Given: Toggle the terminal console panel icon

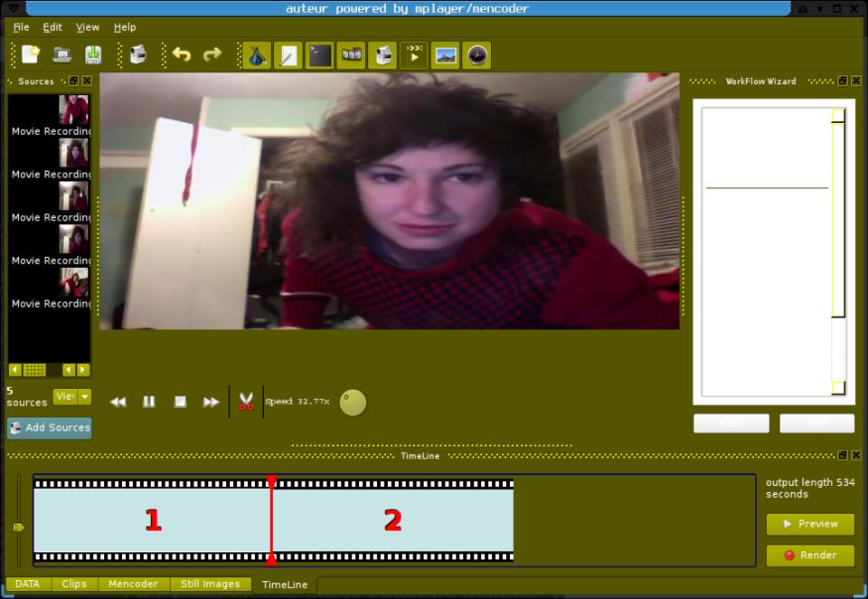Looking at the screenshot, I should (x=319, y=56).
